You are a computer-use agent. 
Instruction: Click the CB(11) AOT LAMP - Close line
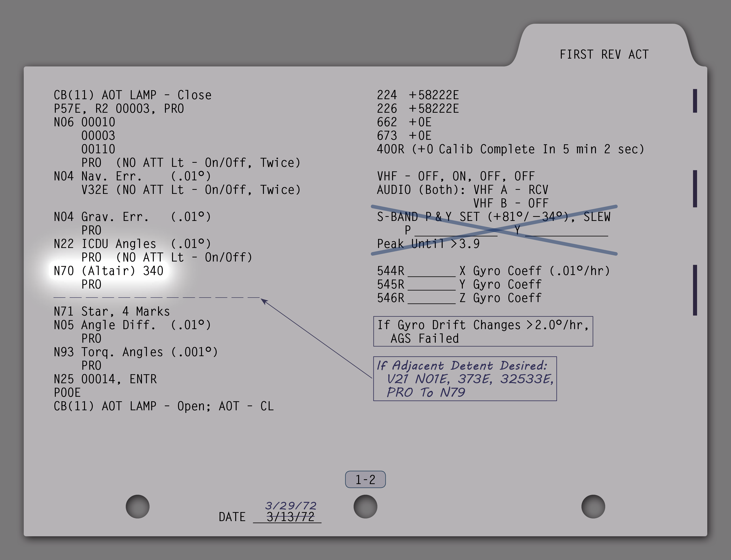coord(132,95)
